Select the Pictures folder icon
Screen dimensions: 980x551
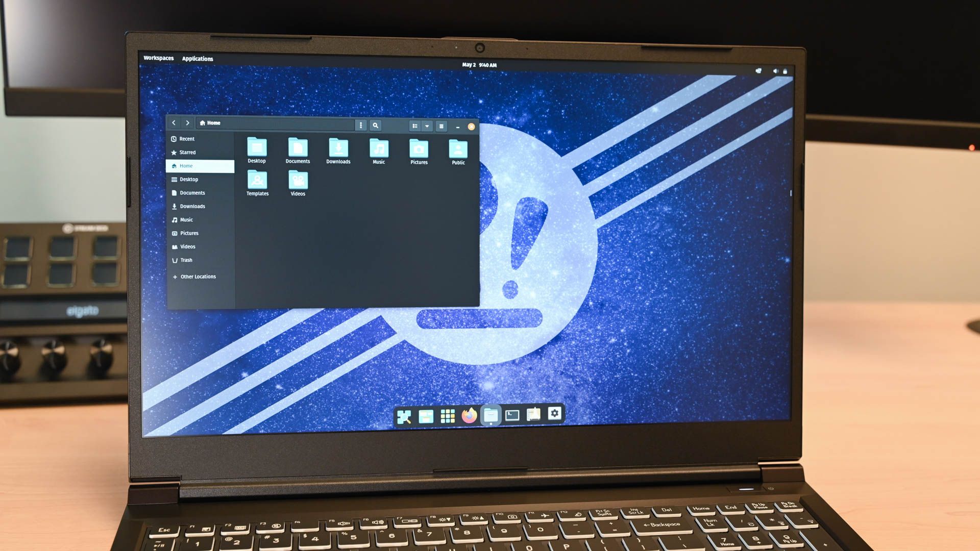(418, 147)
